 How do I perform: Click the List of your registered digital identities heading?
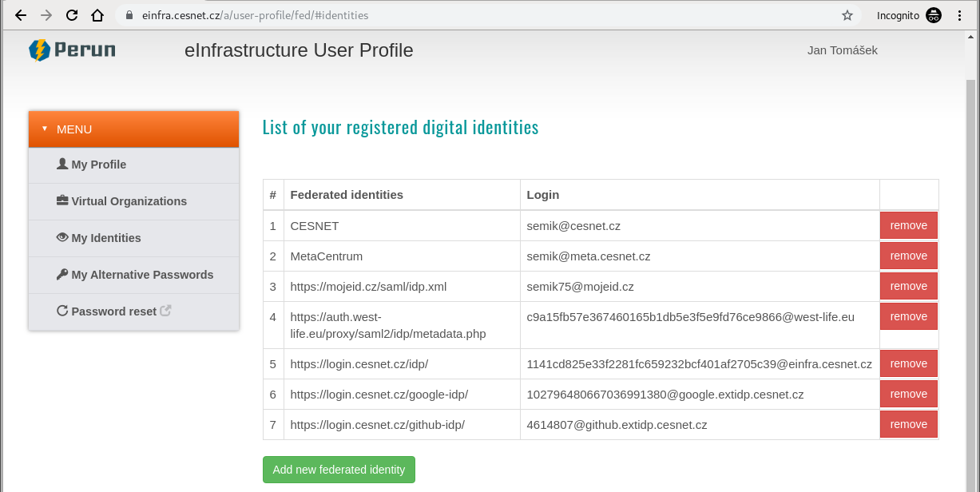pyautogui.click(x=401, y=127)
